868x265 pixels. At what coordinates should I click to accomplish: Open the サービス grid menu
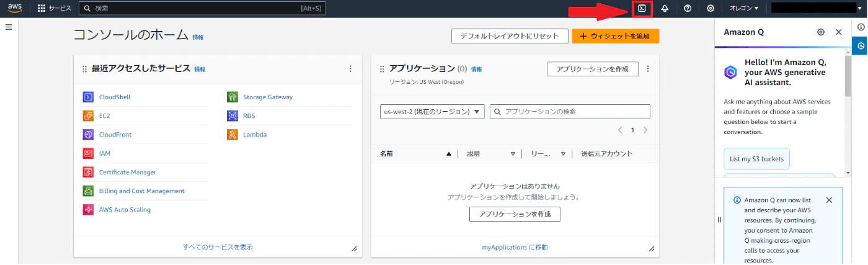pyautogui.click(x=55, y=9)
